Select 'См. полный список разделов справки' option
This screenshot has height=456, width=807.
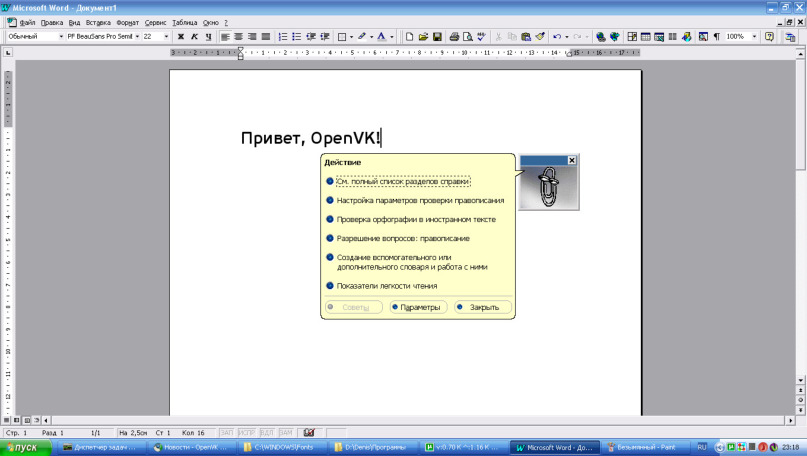(403, 181)
